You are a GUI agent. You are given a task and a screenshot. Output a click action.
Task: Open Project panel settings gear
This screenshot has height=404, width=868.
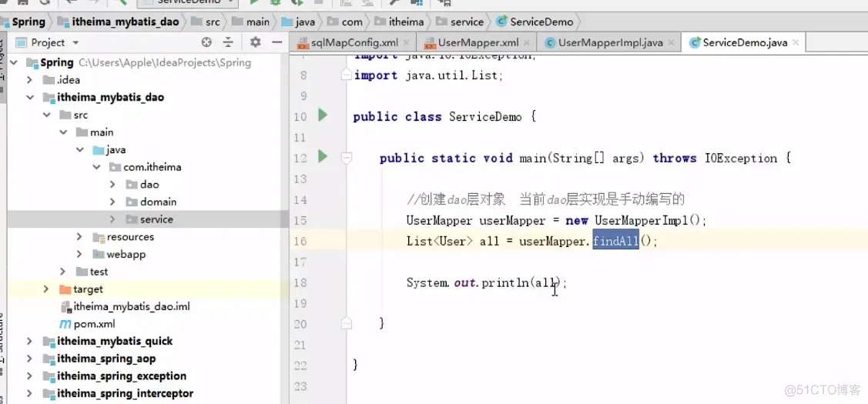click(255, 42)
